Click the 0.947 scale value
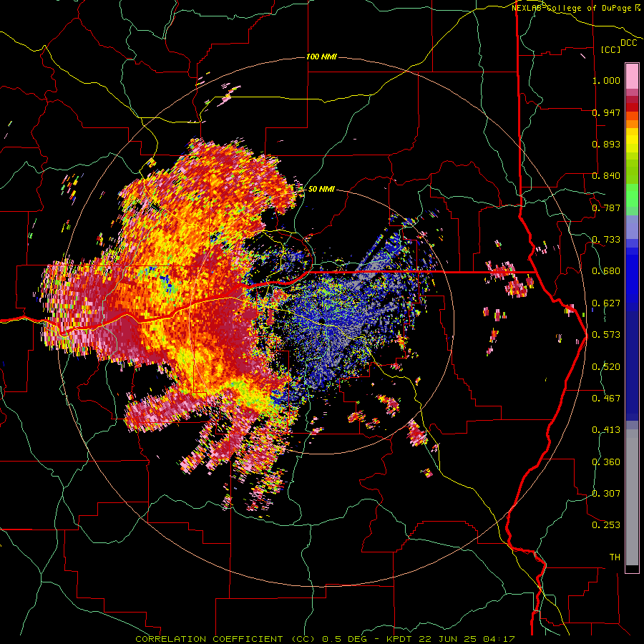Image resolution: width=644 pixels, height=644 pixels. coord(606,112)
